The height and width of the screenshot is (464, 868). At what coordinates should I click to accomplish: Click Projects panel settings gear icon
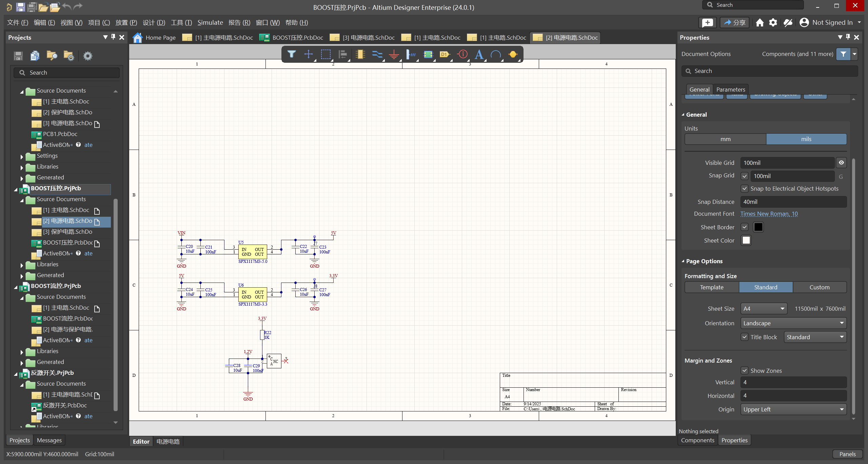pyautogui.click(x=87, y=56)
